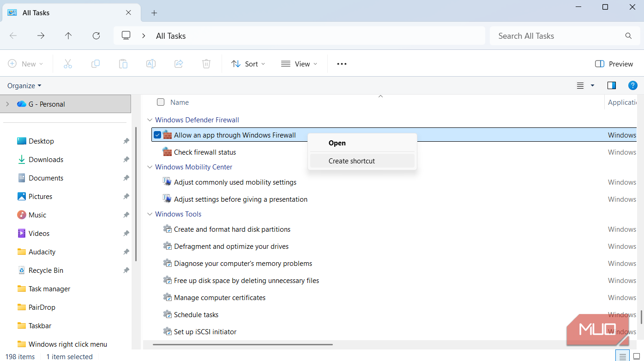Screen dimensions: 644x361
Task: Click the Name column header
Action: coord(180,102)
